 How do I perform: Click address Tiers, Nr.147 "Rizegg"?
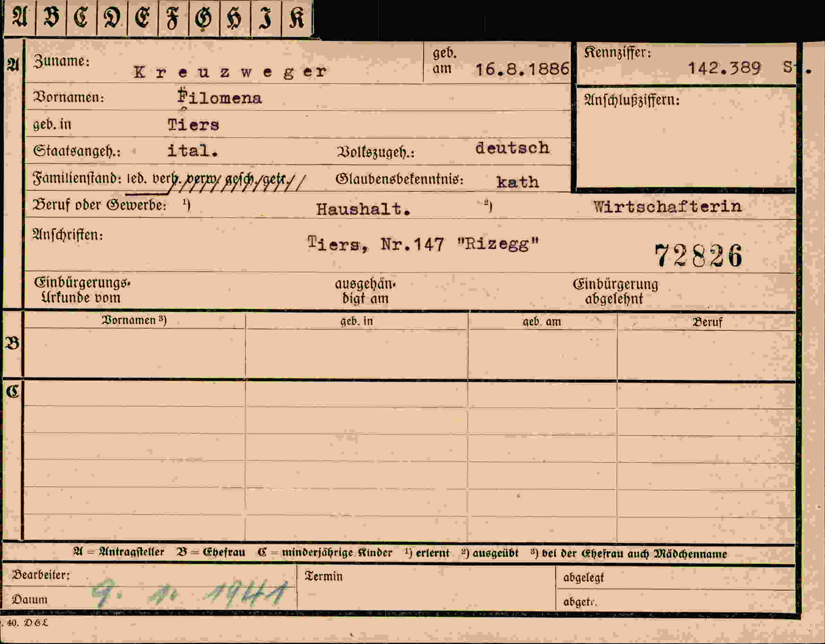pyautogui.click(x=424, y=244)
